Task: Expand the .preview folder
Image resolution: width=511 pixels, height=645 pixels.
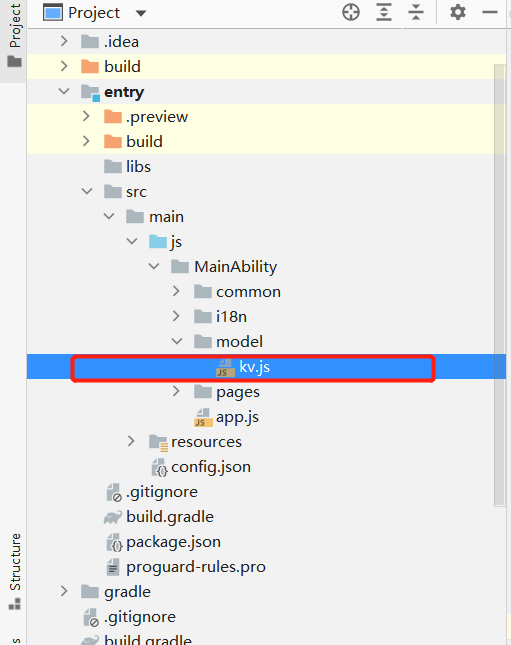Action: 86,116
